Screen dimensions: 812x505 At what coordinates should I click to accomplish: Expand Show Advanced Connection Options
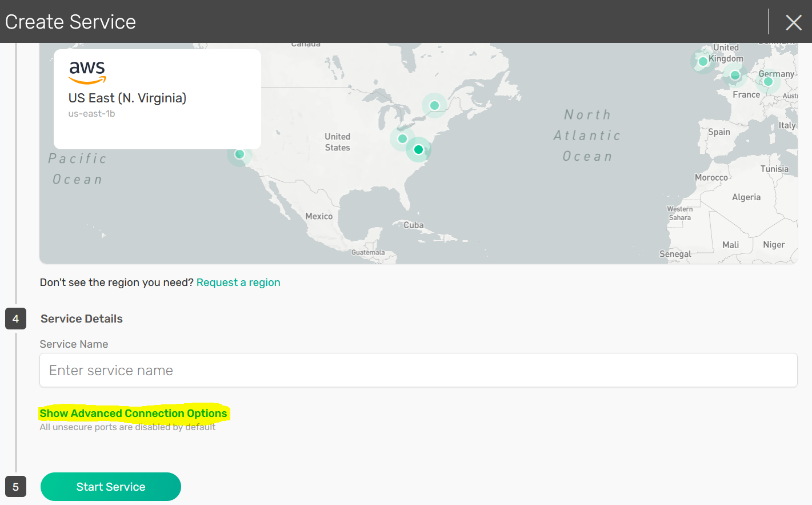[133, 413]
